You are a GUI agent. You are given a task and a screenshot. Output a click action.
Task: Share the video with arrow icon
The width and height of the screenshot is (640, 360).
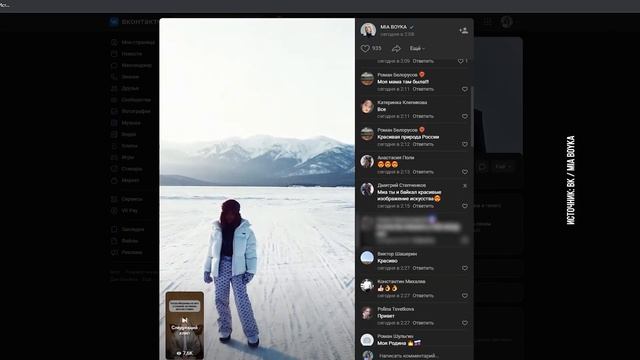click(396, 49)
